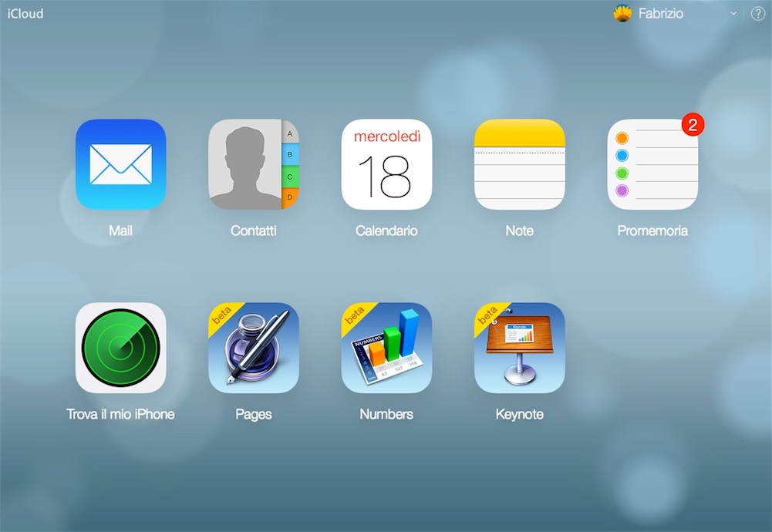Click the Mail label
The width and height of the screenshot is (772, 532).
[120, 231]
